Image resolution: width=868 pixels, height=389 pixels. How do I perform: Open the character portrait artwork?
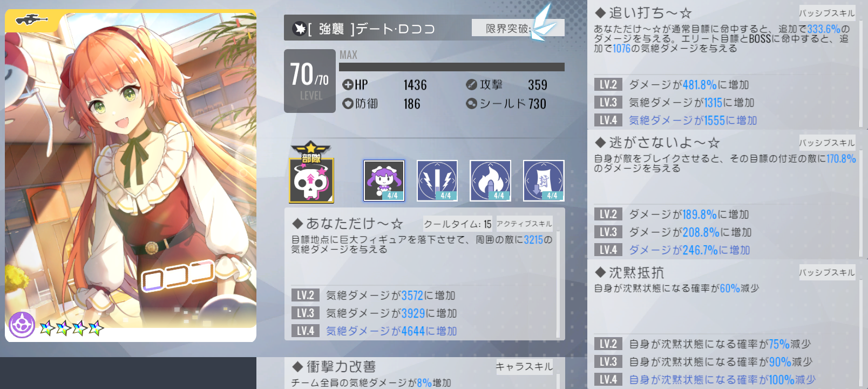(131, 176)
